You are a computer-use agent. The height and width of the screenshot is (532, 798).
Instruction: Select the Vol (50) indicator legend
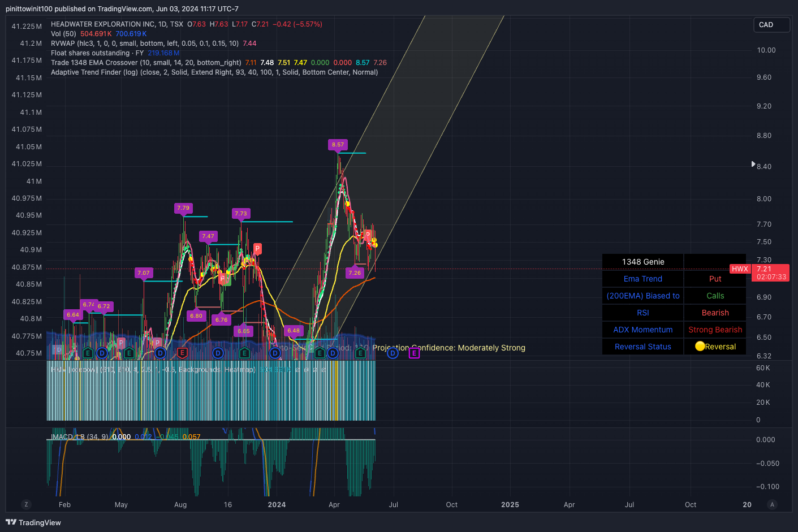click(x=63, y=34)
